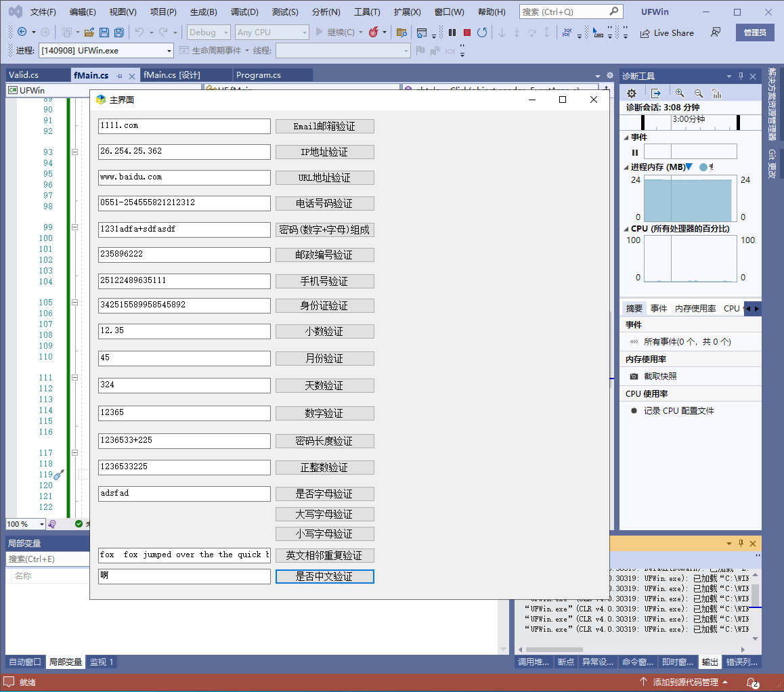
Task: Zoom out on the diagnostics timeline
Action: [699, 93]
